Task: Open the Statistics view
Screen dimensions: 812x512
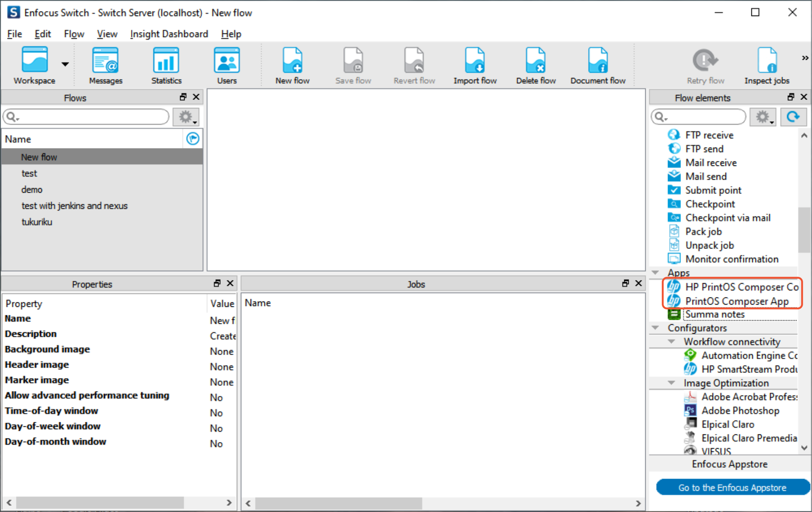Action: coord(166,65)
